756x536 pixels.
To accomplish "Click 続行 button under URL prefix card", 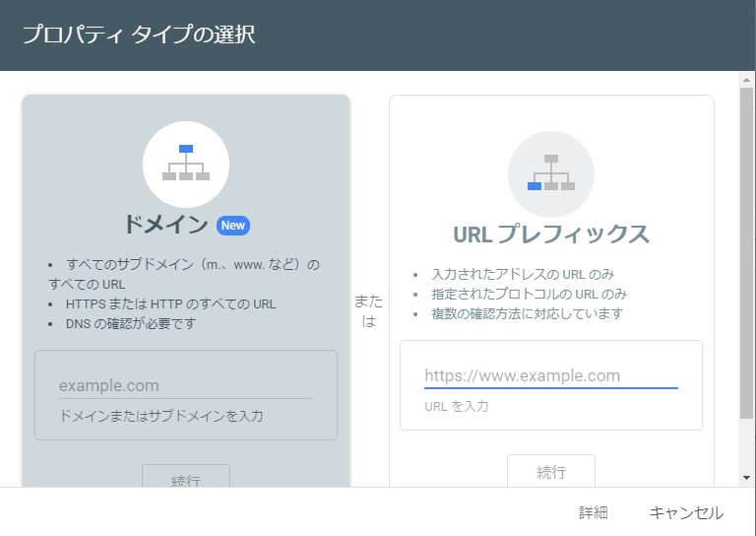I will pyautogui.click(x=551, y=471).
